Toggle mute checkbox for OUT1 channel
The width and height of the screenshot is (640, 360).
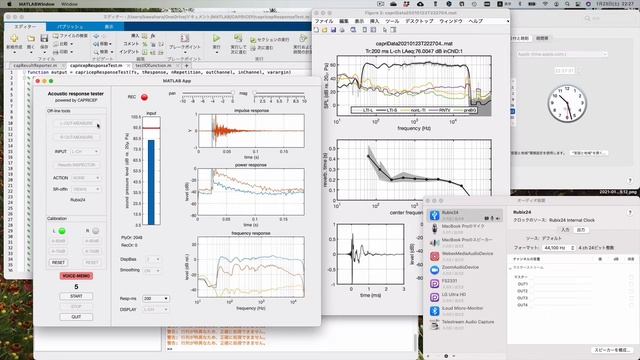pyautogui.click(x=631, y=284)
